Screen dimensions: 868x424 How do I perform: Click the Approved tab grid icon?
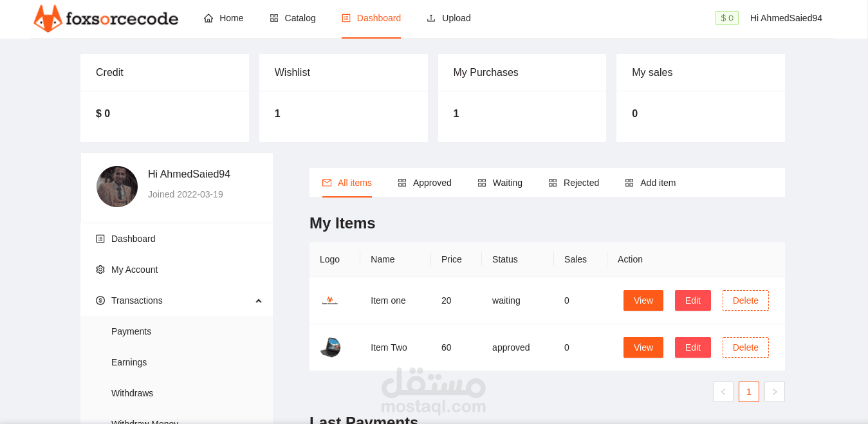pos(402,183)
